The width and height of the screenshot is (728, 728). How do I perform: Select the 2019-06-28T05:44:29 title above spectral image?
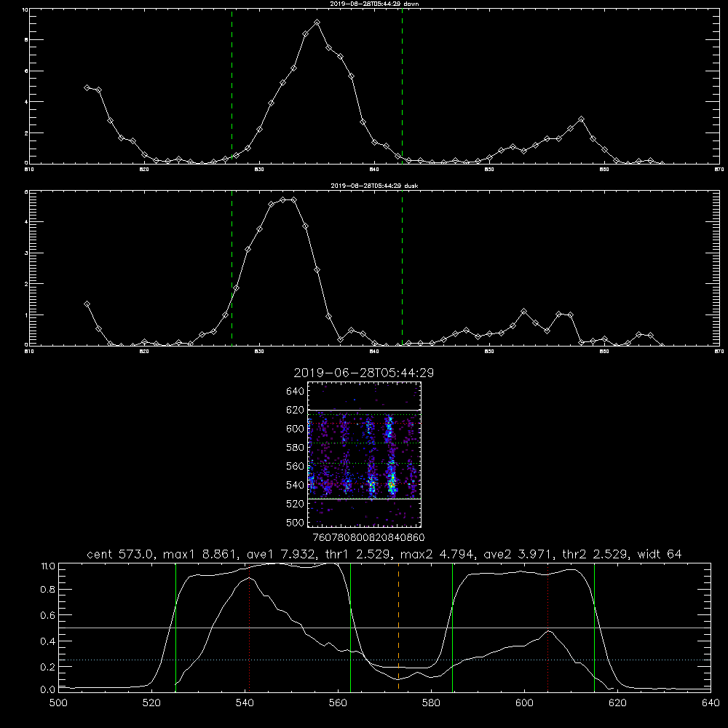click(x=363, y=373)
